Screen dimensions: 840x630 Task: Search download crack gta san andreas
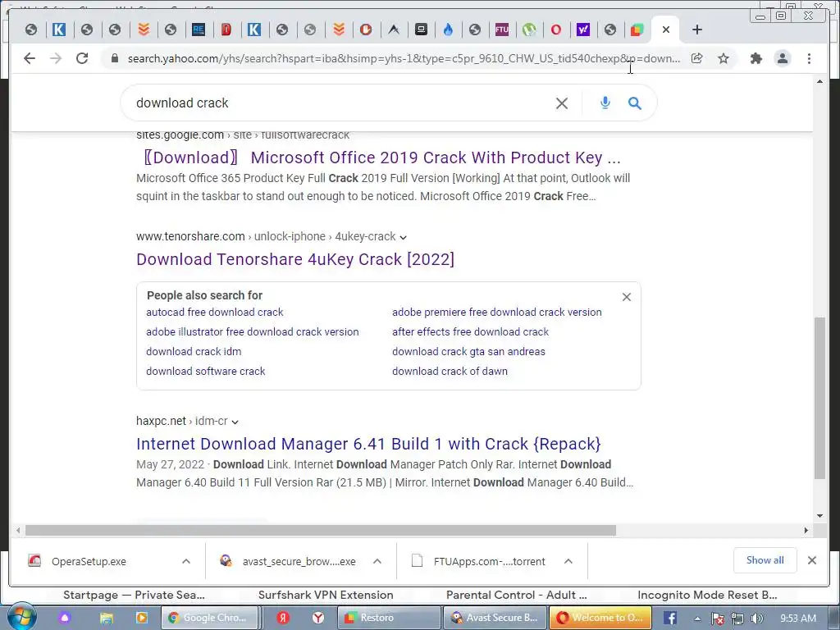(x=468, y=351)
